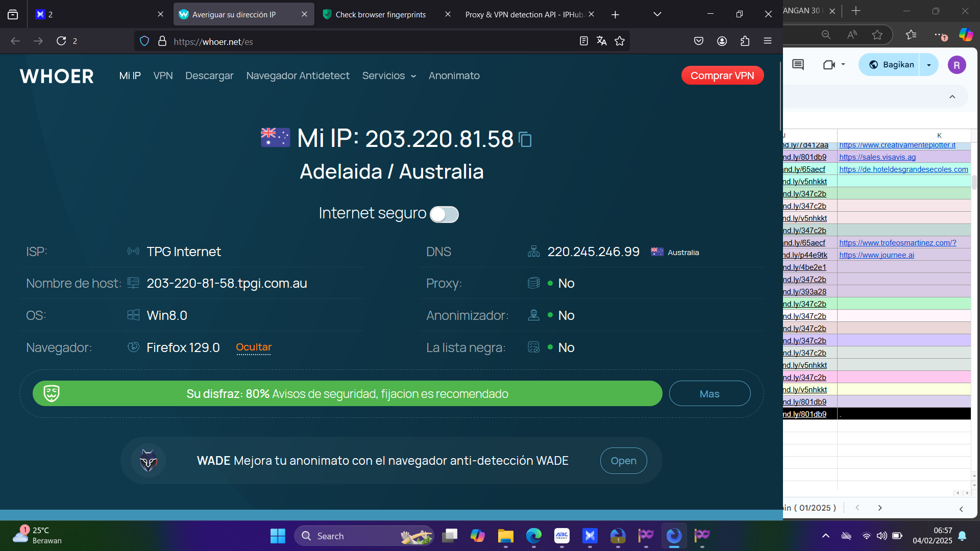
Task: Open the Firefox account icon
Action: coord(722,41)
